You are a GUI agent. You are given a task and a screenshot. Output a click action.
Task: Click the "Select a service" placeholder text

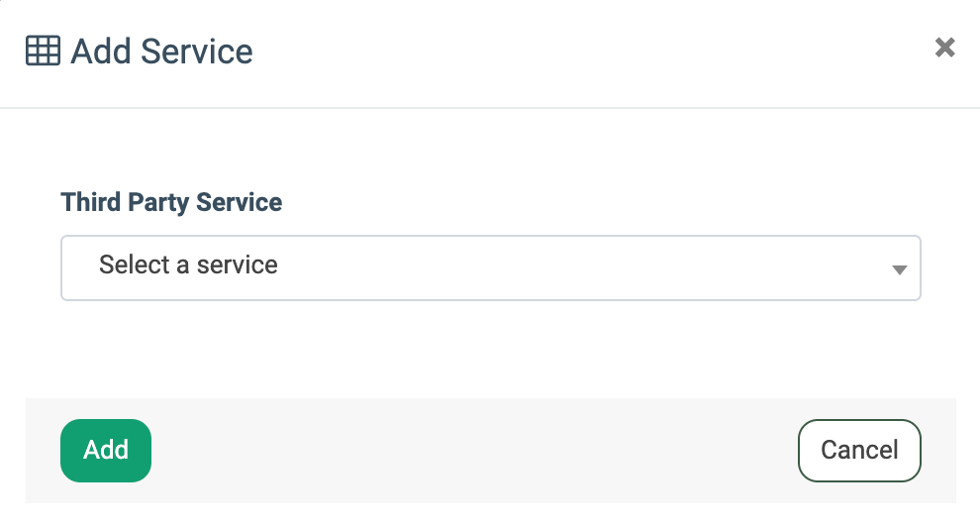[x=188, y=265]
